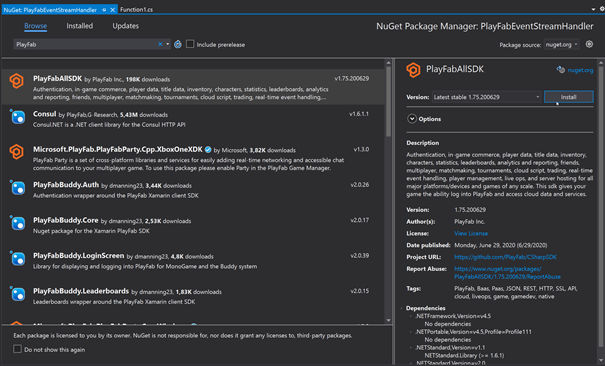
Task: Select the PlayFabAllSDK package icon in list
Action: (x=17, y=81)
